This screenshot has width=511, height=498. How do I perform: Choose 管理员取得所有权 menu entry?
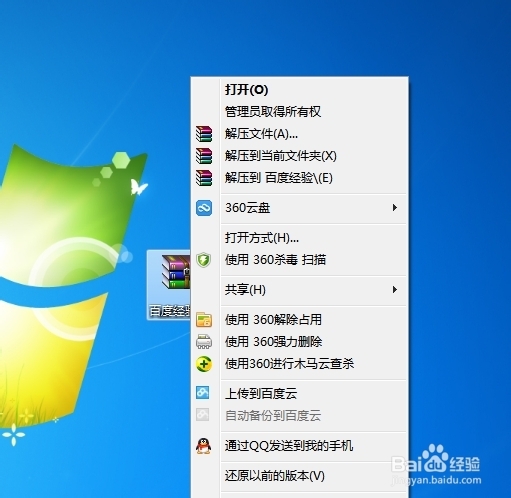[x=299, y=112]
